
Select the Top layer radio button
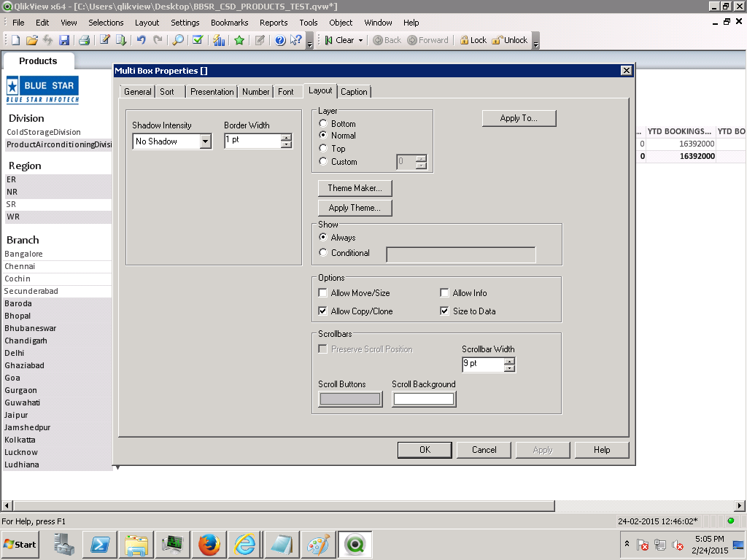pos(324,149)
